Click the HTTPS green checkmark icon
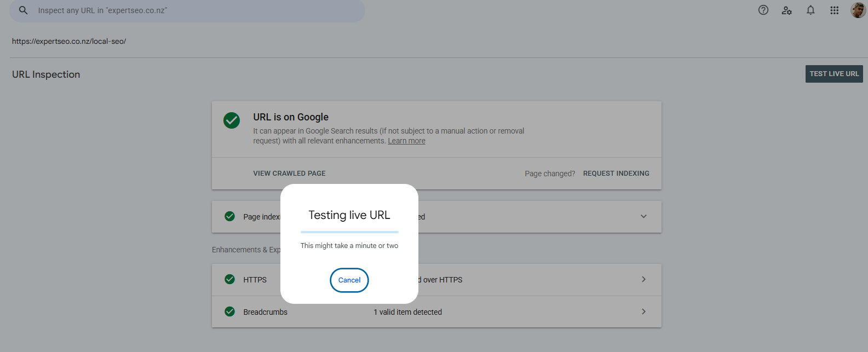The height and width of the screenshot is (352, 868). pyautogui.click(x=230, y=279)
